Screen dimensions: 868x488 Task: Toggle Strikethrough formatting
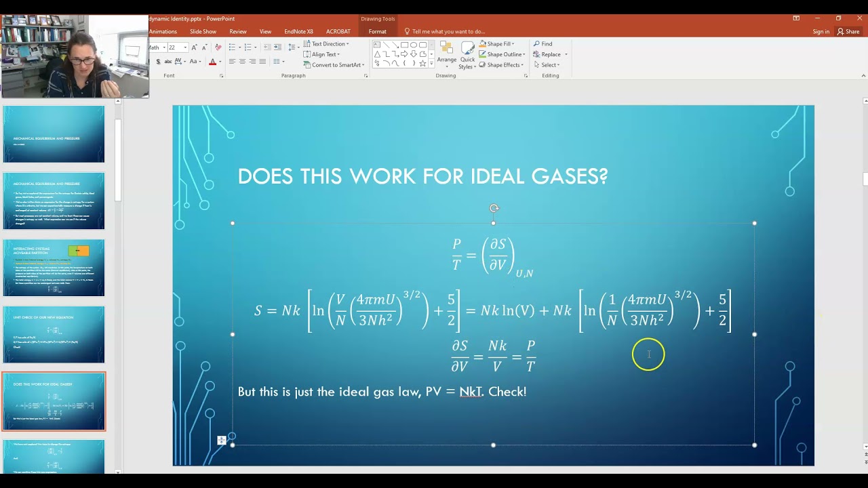pyautogui.click(x=167, y=61)
